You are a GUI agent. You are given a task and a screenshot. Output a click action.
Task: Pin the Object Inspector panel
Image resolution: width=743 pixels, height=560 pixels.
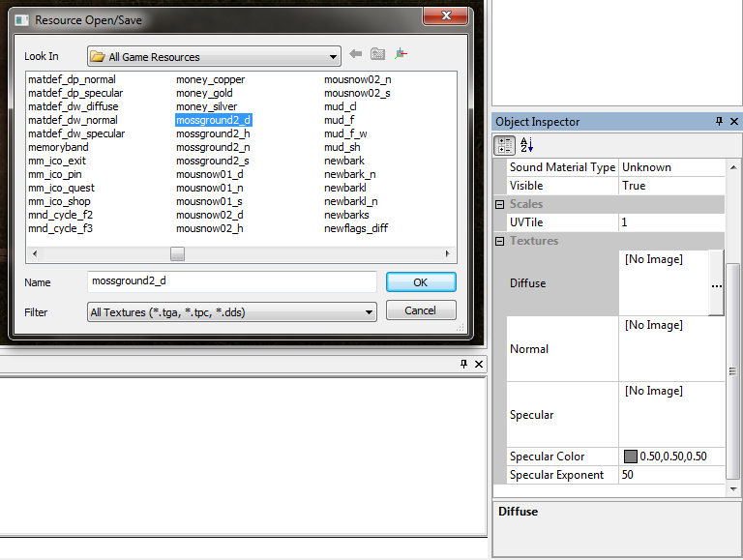719,122
